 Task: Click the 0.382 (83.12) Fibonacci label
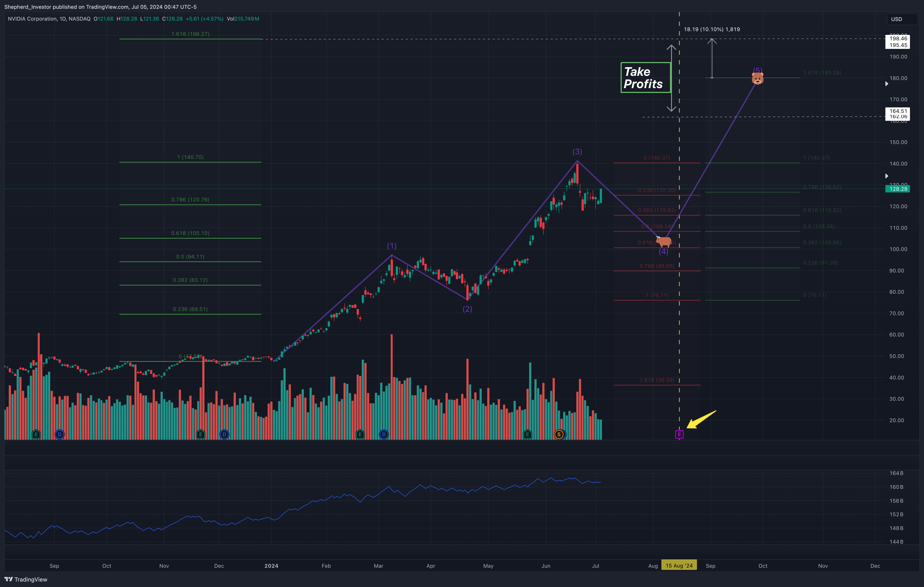[x=190, y=280]
